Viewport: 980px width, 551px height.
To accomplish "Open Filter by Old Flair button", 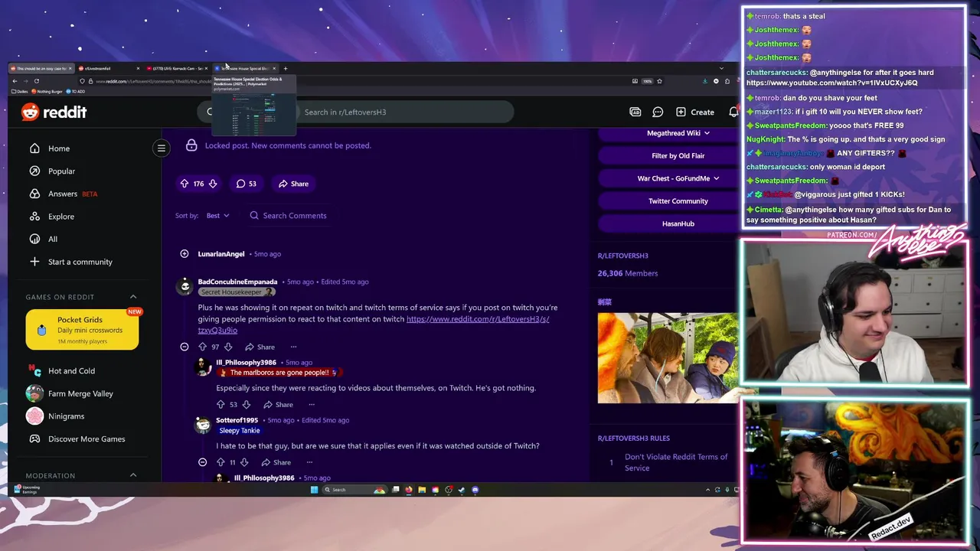I will pyautogui.click(x=678, y=155).
